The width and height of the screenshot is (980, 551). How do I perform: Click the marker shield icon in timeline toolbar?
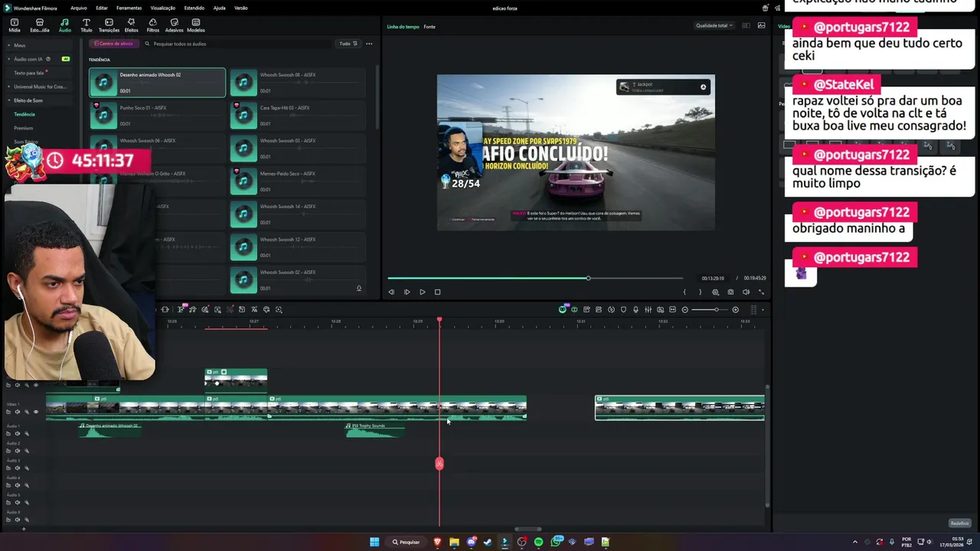tap(623, 309)
